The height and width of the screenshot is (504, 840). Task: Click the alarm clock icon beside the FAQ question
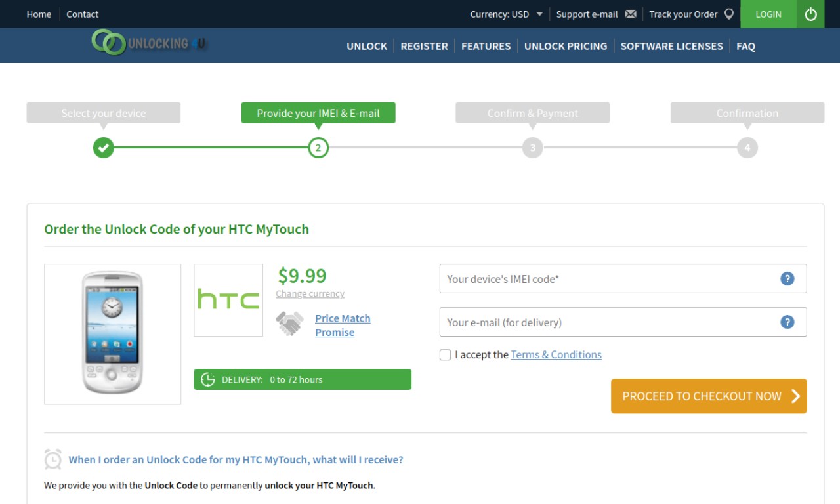[53, 459]
